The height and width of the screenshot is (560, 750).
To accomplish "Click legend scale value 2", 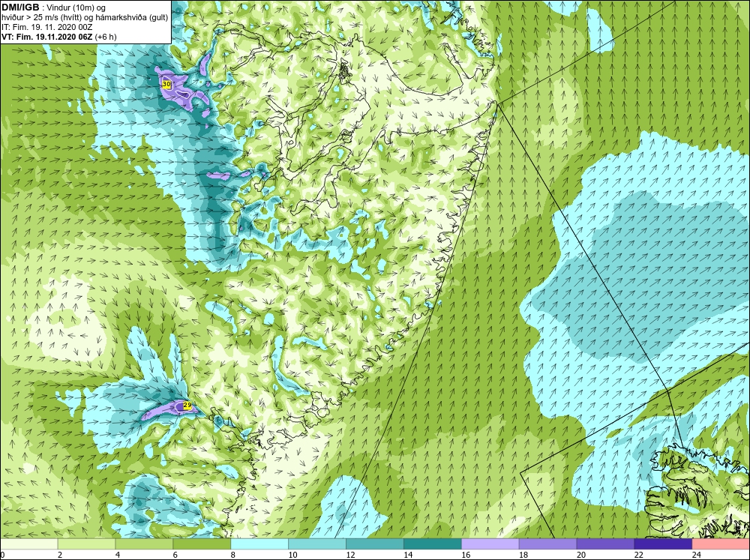I will point(60,555).
